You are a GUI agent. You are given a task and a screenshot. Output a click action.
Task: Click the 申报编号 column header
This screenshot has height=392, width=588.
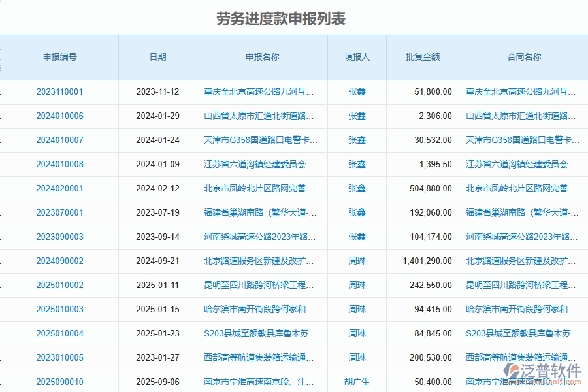59,57
